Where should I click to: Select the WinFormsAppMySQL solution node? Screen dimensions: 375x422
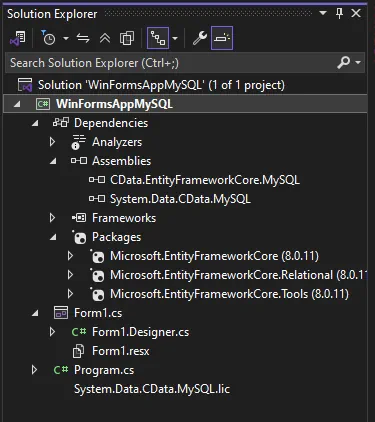(x=161, y=85)
